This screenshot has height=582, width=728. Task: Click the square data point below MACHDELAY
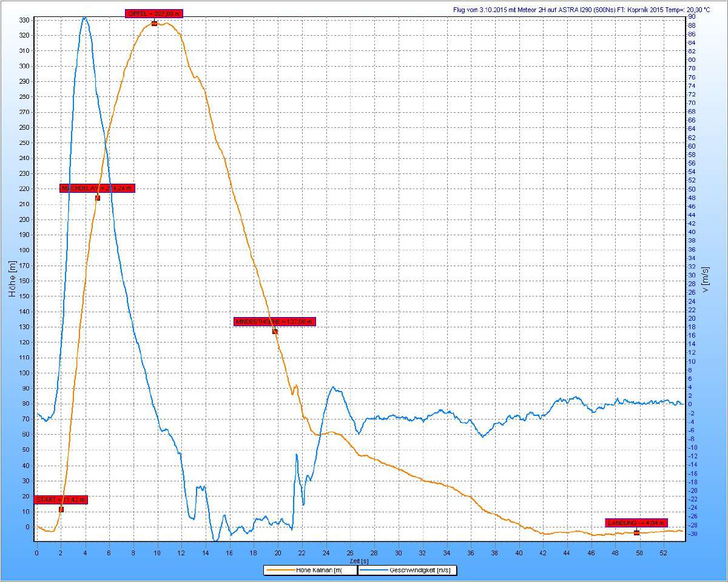point(98,198)
